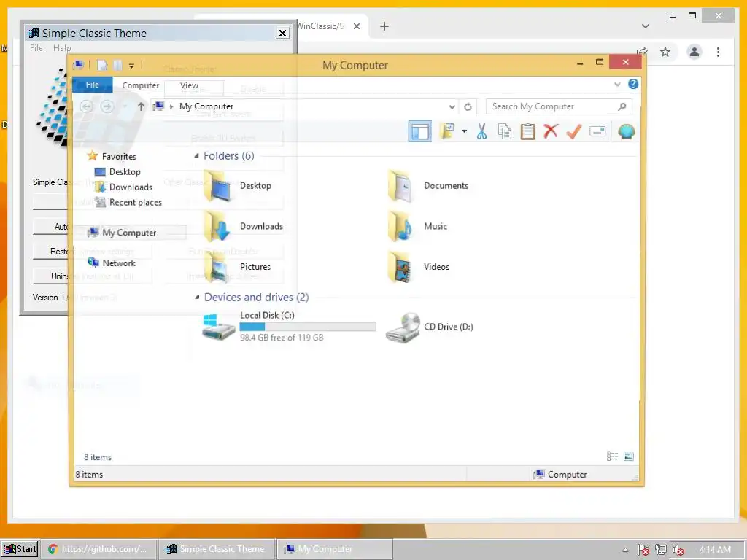Select Desktop under Favorites

pos(117,172)
